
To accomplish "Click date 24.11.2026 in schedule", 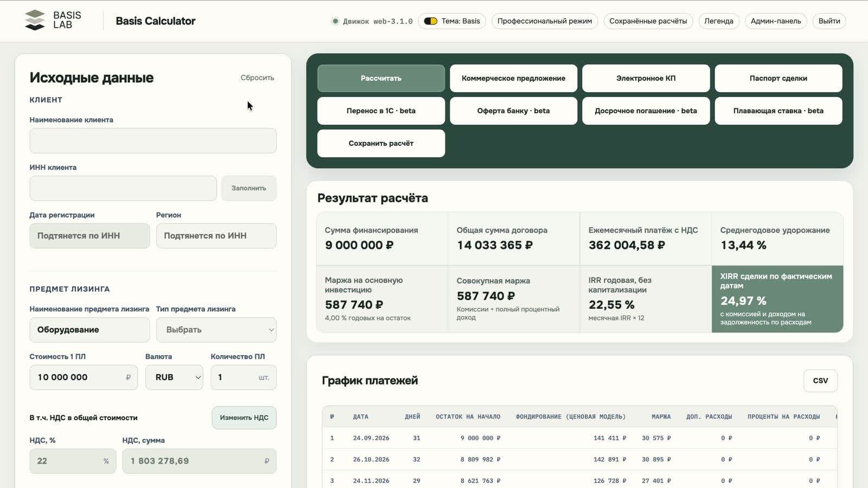I will pos(371,481).
